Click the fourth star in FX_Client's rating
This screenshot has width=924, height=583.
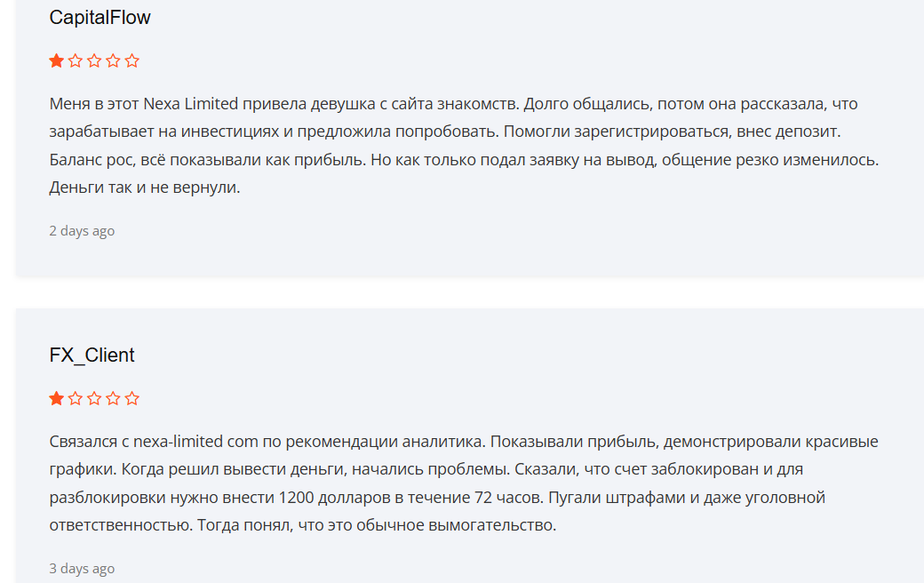[x=113, y=399]
